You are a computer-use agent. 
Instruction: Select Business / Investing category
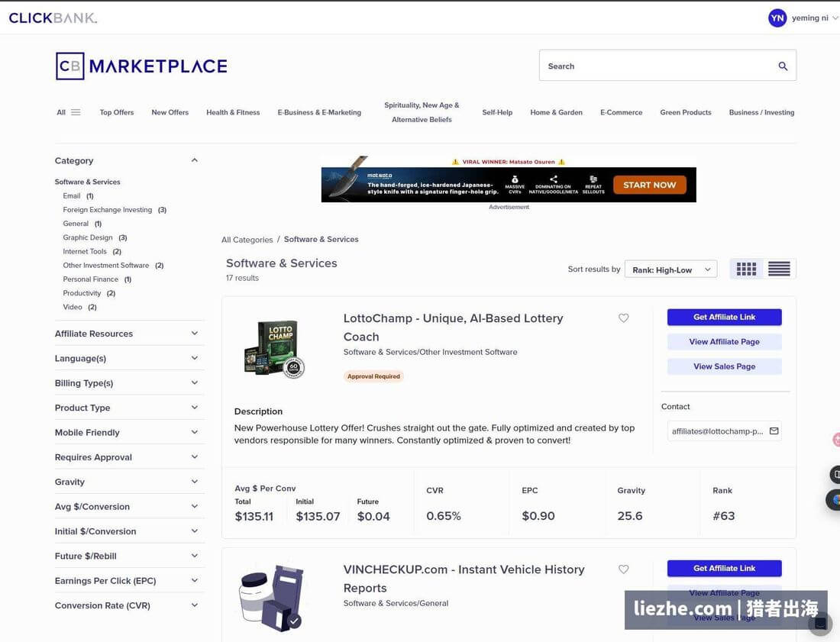[x=761, y=112]
